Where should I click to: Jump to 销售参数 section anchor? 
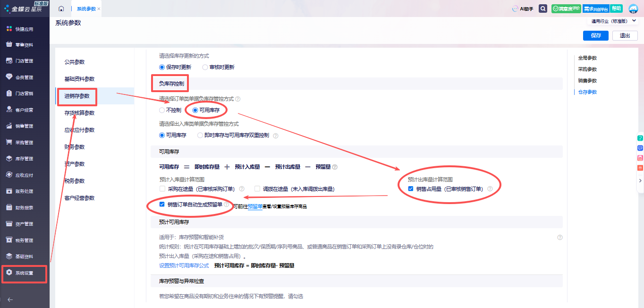coord(587,81)
